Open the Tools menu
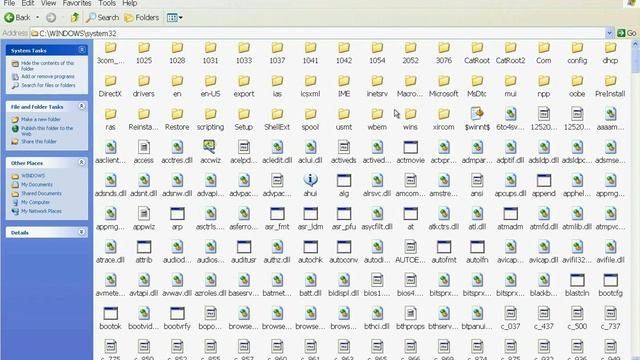 pos(107,3)
